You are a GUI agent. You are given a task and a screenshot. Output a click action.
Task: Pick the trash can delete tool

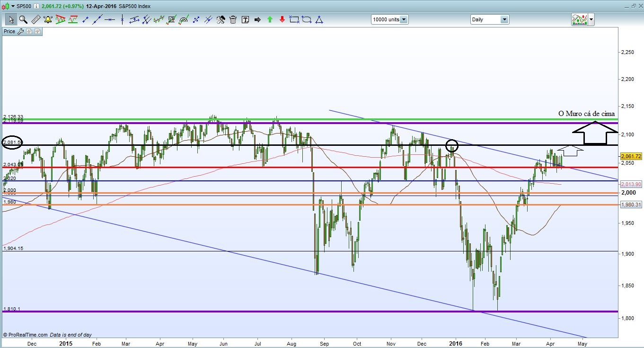coord(233,19)
